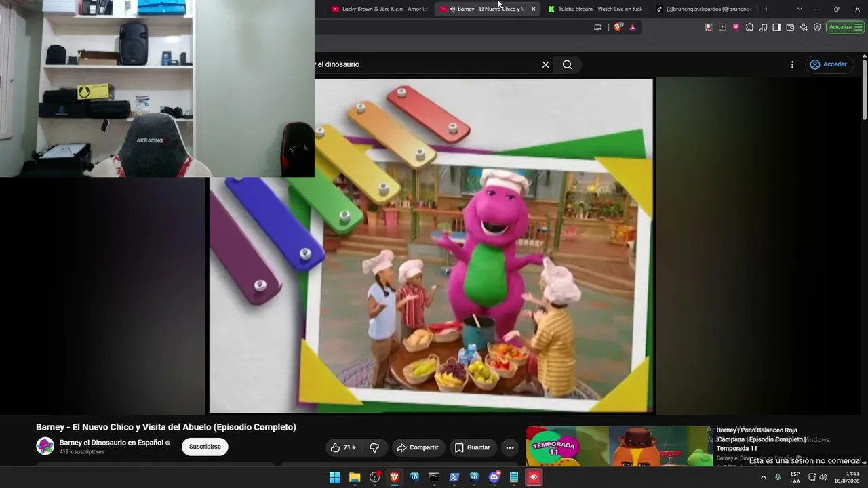The image size is (868, 488).
Task: Open the extensions puzzle-piece menu
Action: 749,27
